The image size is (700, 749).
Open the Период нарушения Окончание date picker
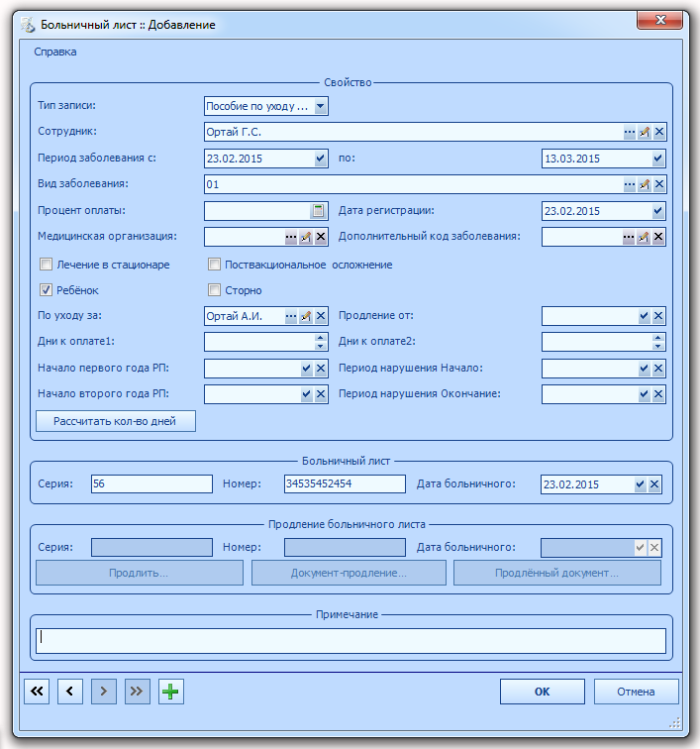pyautogui.click(x=644, y=394)
